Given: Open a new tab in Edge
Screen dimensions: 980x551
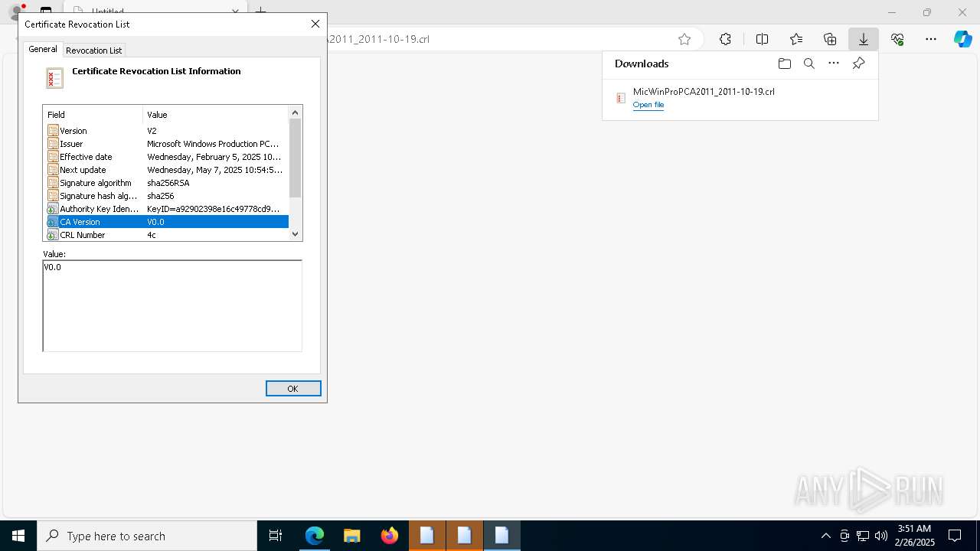Looking at the screenshot, I should [x=261, y=11].
